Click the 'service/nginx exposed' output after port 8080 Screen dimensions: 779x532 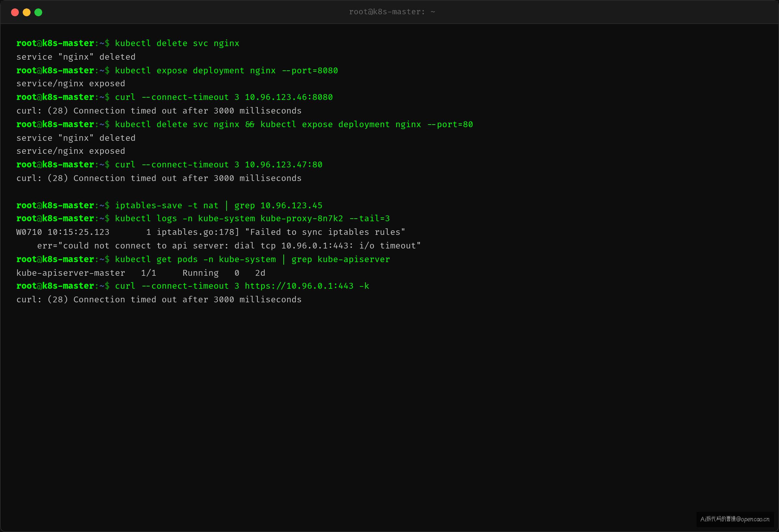(x=71, y=84)
